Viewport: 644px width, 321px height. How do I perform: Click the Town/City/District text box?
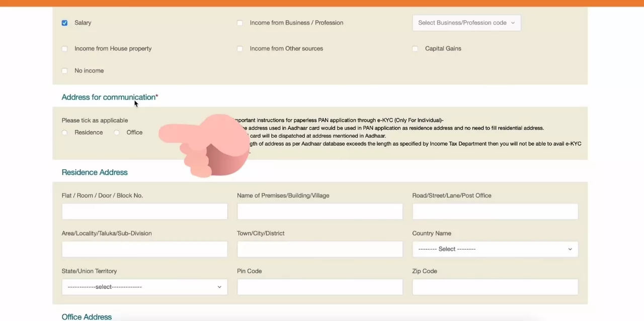[x=319, y=249]
